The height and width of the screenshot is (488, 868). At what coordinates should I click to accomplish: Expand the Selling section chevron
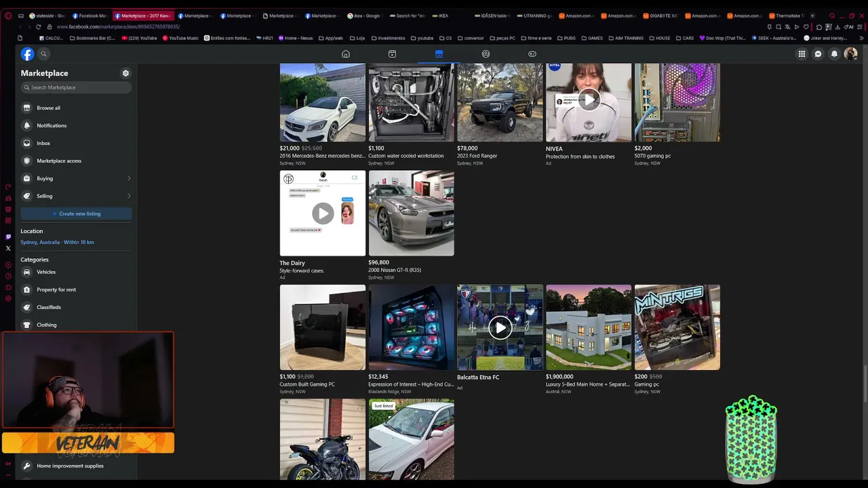(x=129, y=196)
